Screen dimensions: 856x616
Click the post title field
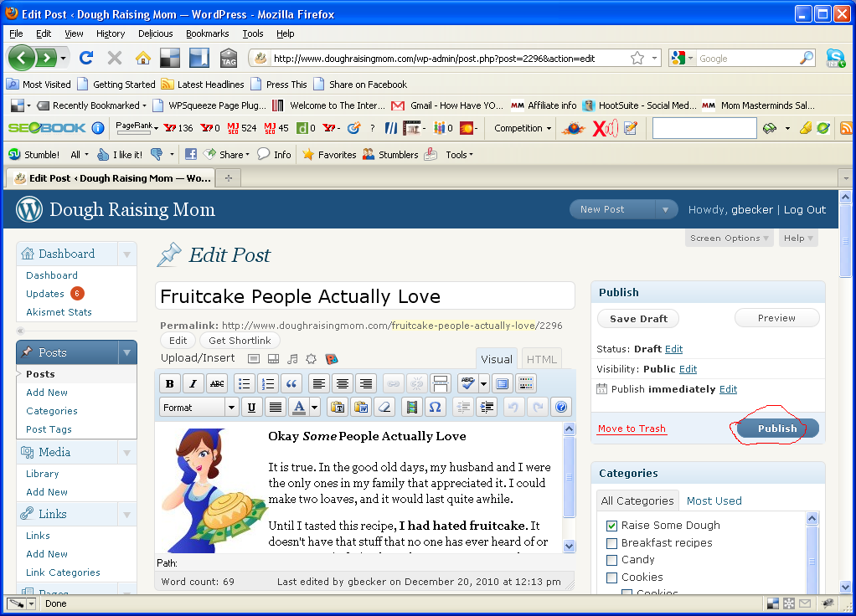pos(364,296)
